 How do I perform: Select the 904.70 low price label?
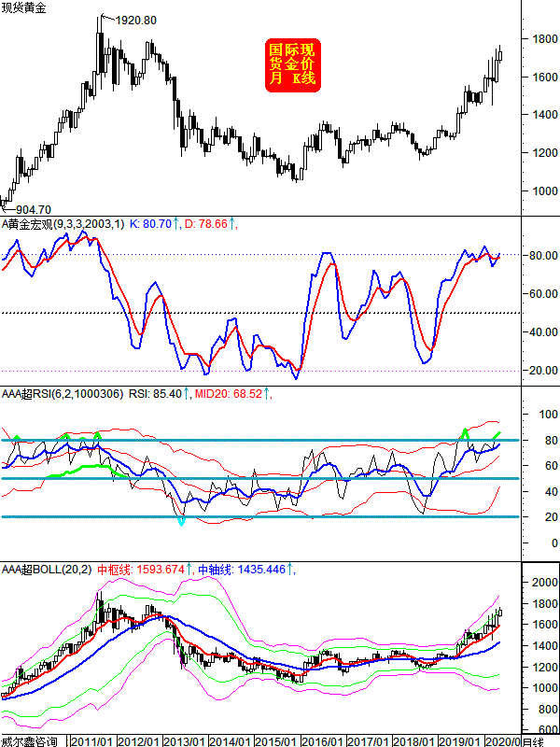click(x=34, y=209)
